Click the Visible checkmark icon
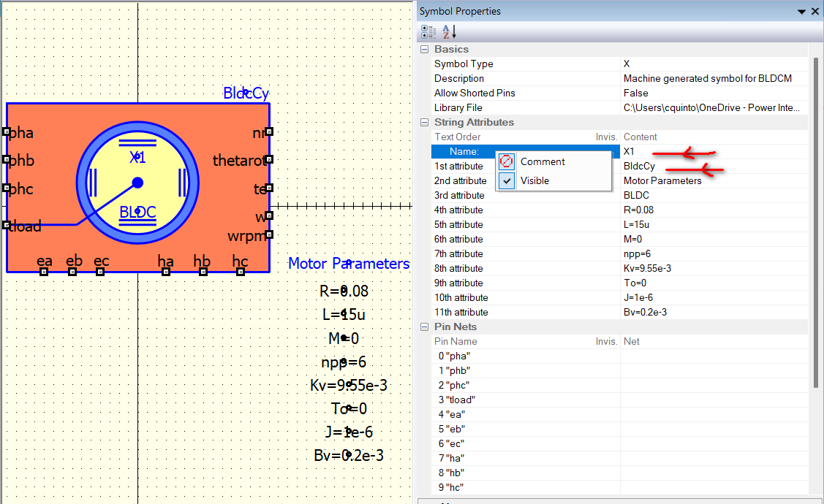This screenshot has width=824, height=504. point(507,180)
